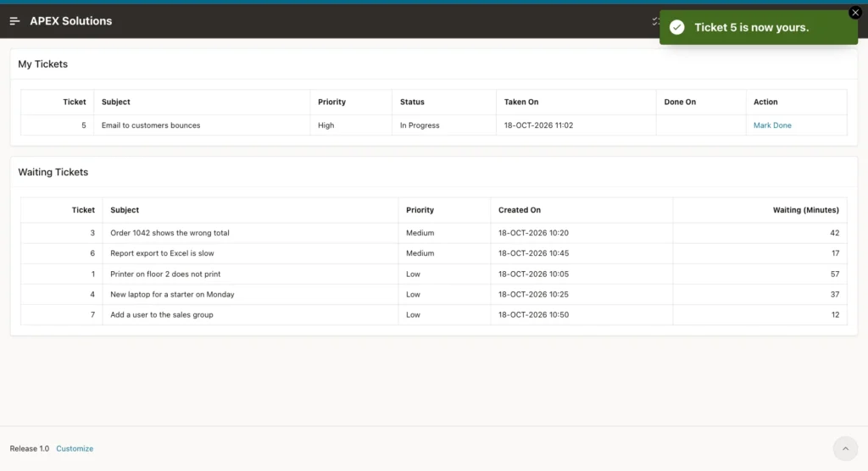Screen dimensions: 868x471
Task: Sort My Tickets by Ticket column header
Action: point(75,102)
